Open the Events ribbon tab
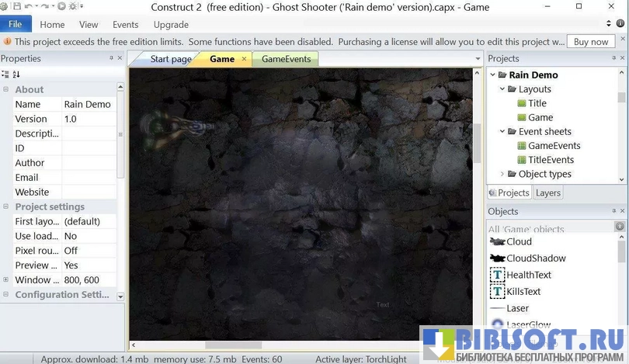This screenshot has height=364, width=629. tap(126, 25)
